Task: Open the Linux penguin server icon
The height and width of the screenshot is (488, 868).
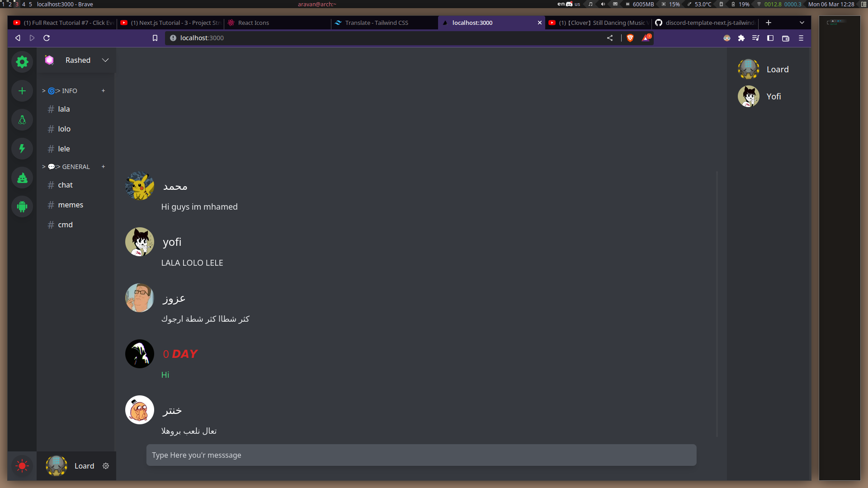Action: pyautogui.click(x=22, y=120)
